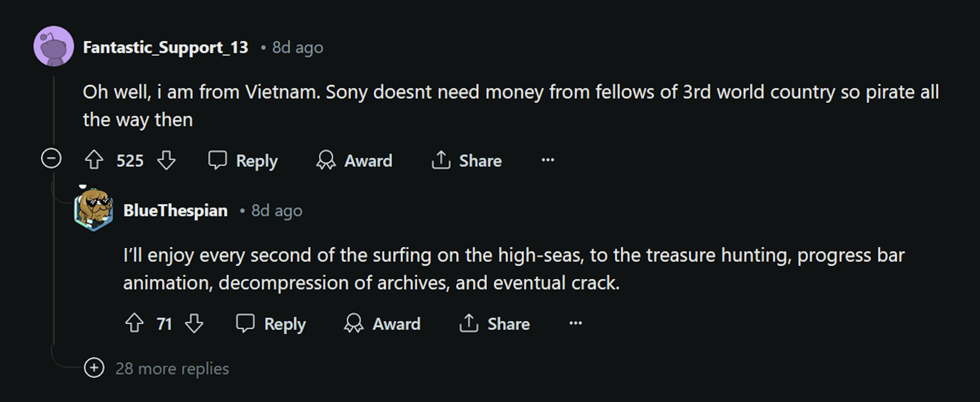
Task: Open more options for Fantastic_Support_13's comment
Action: [548, 160]
